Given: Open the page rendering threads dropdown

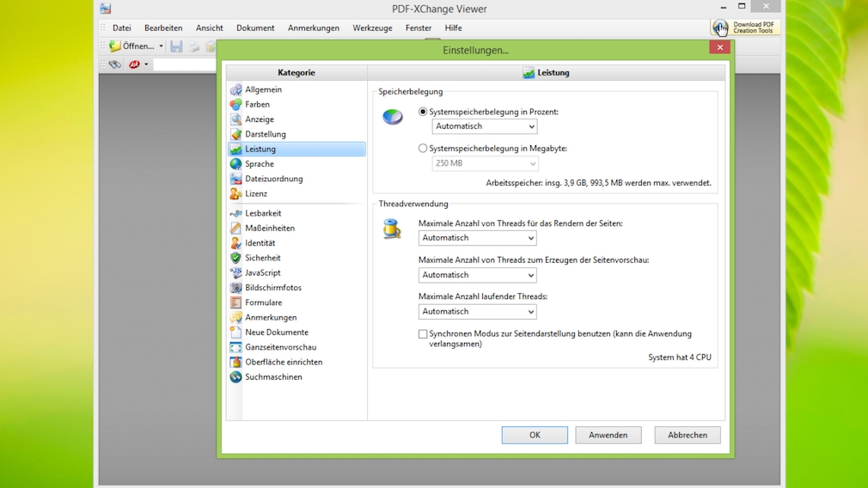Looking at the screenshot, I should pyautogui.click(x=477, y=238).
